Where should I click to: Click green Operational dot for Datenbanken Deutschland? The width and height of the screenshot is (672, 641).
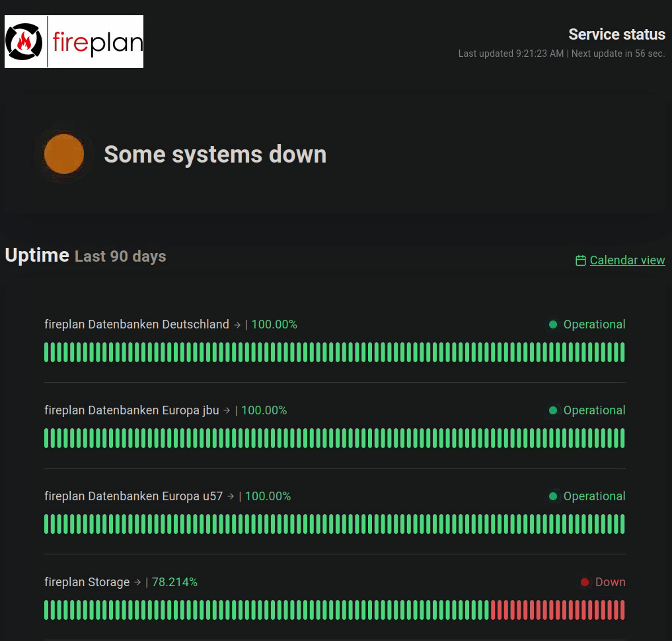click(553, 324)
